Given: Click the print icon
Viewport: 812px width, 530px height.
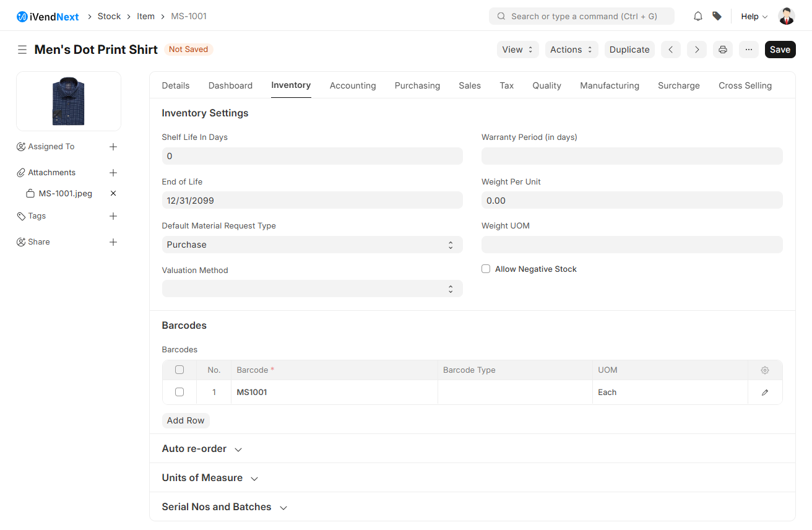Looking at the screenshot, I should (x=723, y=50).
